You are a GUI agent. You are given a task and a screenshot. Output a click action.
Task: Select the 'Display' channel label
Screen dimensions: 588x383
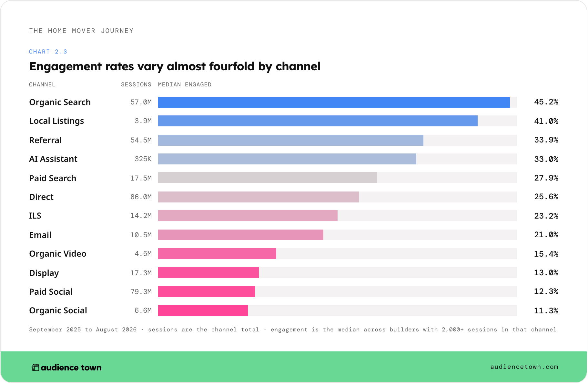click(x=44, y=273)
